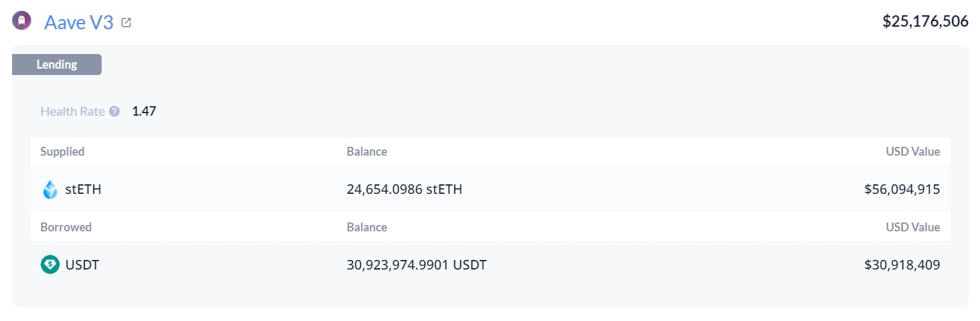Image resolution: width=980 pixels, height=321 pixels.
Task: Click the 30,923,974.9901 USDT balance
Action: (416, 264)
